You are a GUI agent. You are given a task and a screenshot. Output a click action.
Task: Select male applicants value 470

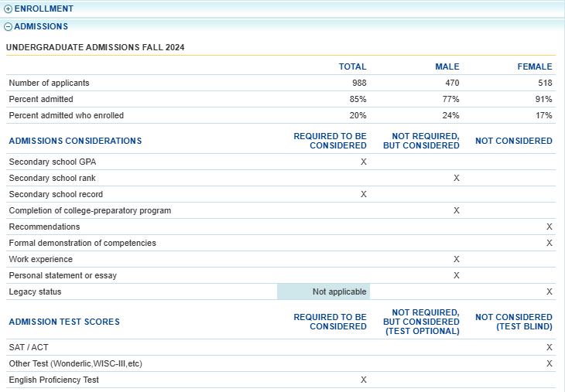pos(452,83)
